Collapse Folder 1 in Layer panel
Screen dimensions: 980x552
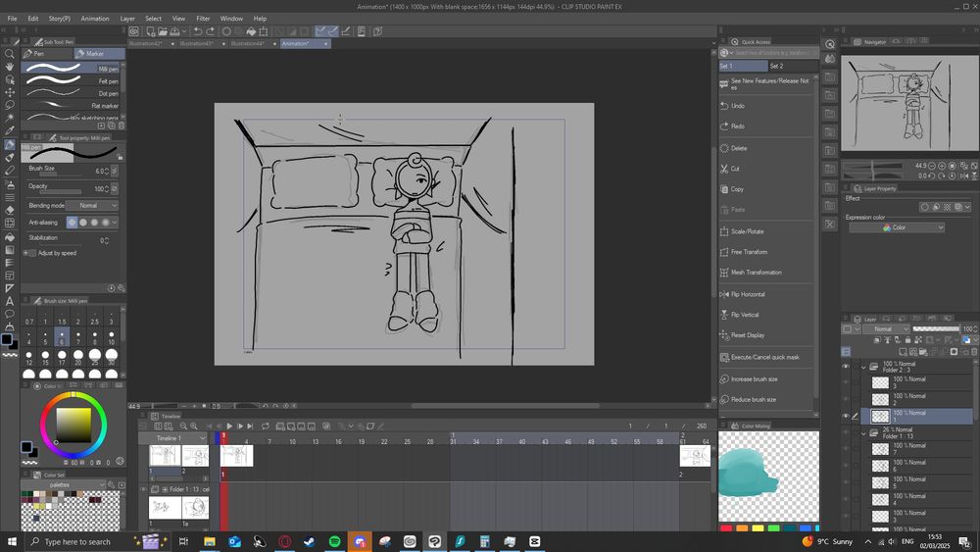click(x=863, y=433)
